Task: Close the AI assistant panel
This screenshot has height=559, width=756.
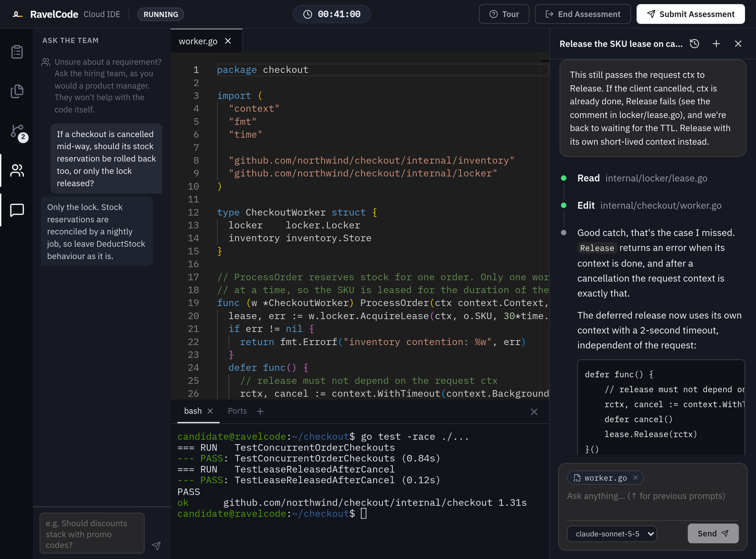Action: click(738, 44)
